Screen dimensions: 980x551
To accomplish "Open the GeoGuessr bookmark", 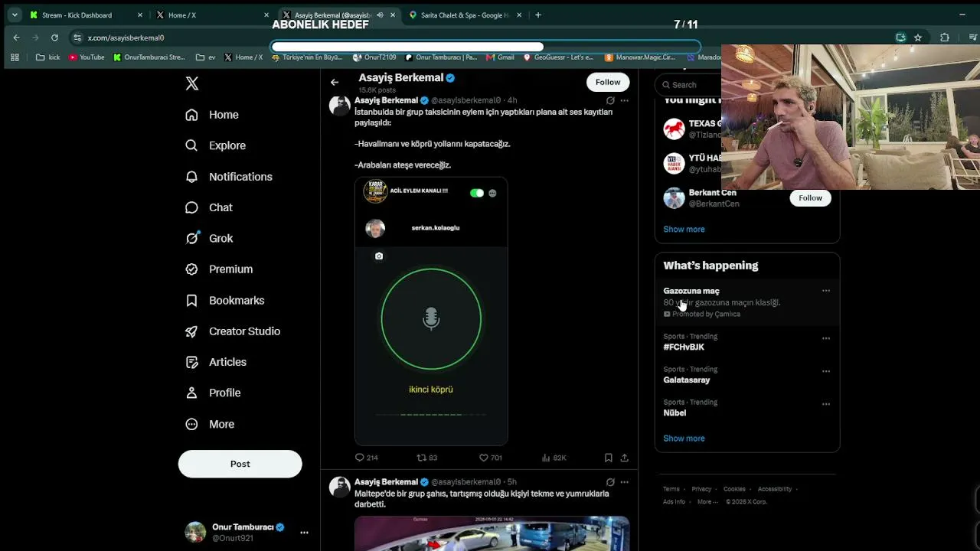I will [558, 57].
